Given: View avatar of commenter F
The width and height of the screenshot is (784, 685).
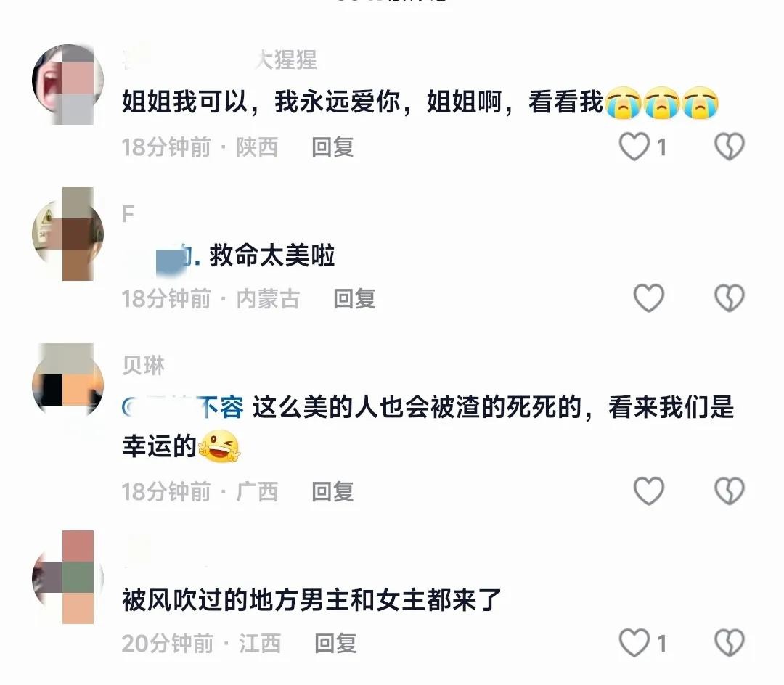Looking at the screenshot, I should pyautogui.click(x=68, y=234).
